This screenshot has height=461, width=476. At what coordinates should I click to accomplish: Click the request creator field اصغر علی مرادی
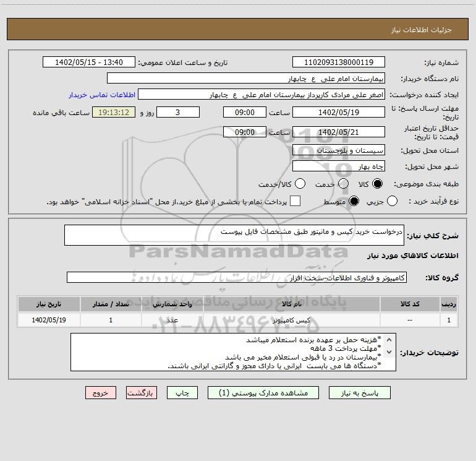click(261, 95)
